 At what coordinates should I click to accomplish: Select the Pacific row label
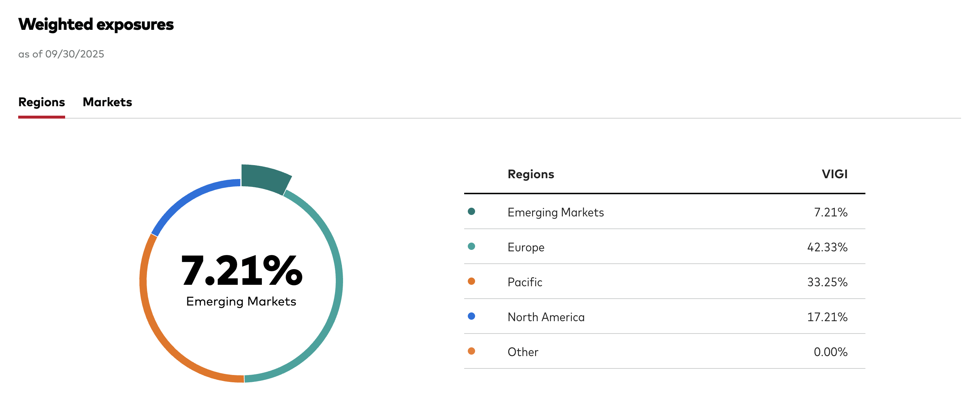click(x=525, y=282)
